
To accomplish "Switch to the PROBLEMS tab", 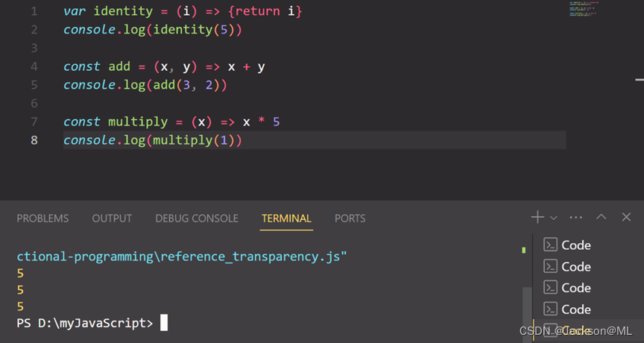I will click(42, 218).
